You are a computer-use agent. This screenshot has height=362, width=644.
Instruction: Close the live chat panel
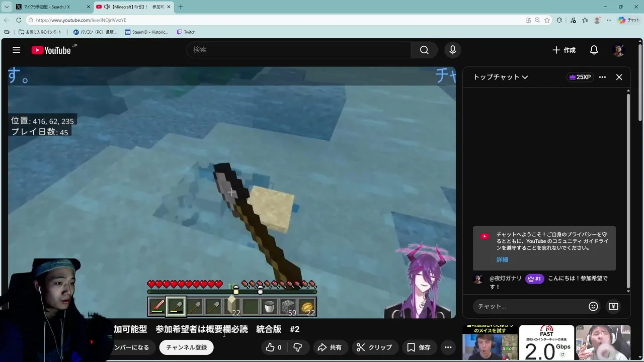point(619,77)
